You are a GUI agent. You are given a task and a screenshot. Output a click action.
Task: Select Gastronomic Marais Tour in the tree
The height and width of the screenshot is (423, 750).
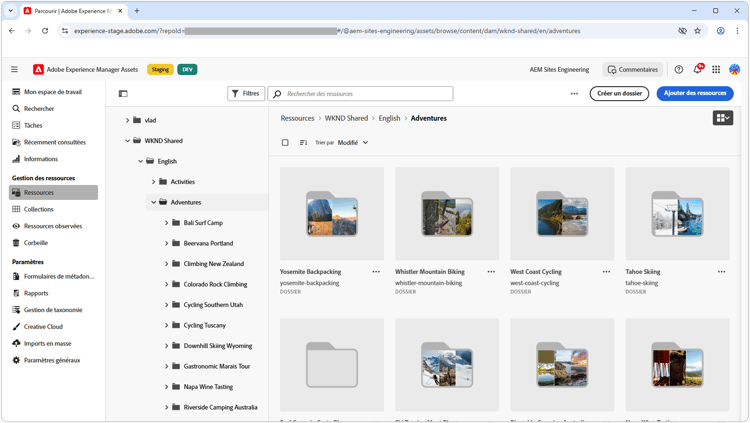click(x=217, y=367)
